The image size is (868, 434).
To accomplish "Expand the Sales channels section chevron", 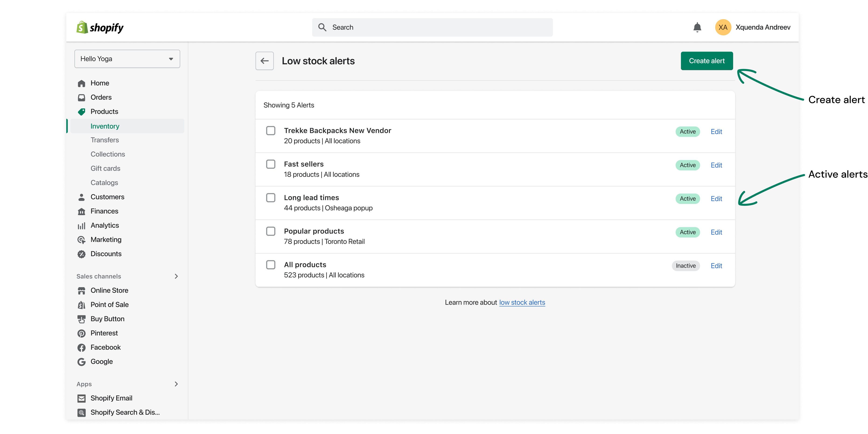I will [x=176, y=276].
